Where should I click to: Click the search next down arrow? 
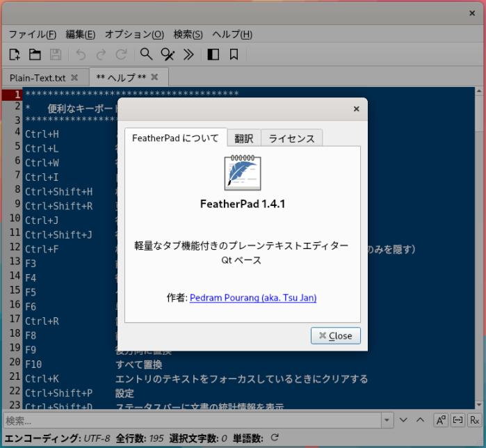pyautogui.click(x=403, y=420)
